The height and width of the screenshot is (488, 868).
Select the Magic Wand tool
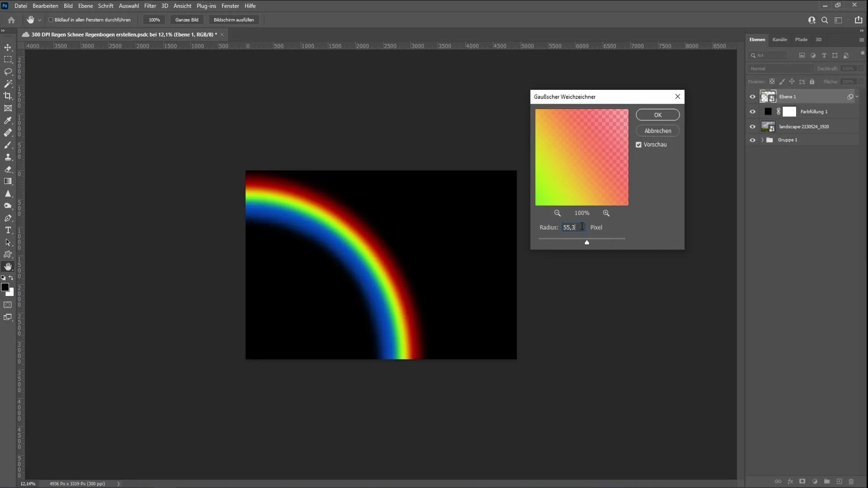click(x=8, y=84)
